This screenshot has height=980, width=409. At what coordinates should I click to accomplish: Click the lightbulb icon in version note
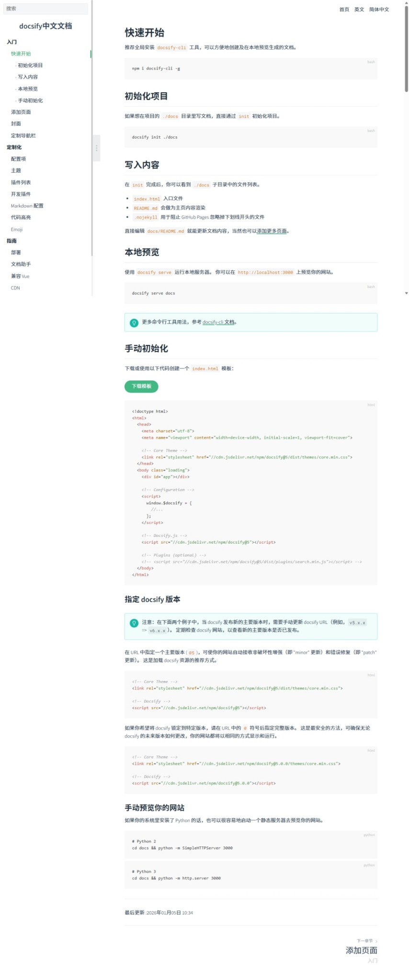(134, 623)
